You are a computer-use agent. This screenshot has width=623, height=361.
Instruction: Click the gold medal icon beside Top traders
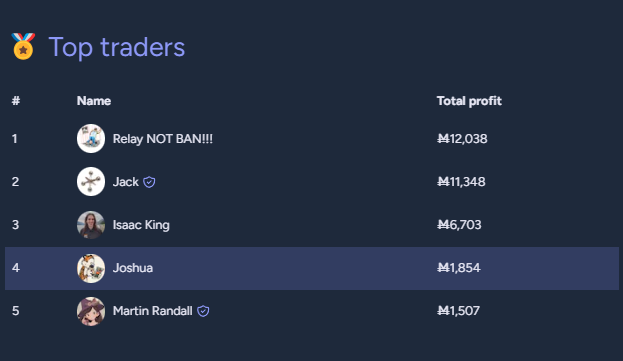23,46
